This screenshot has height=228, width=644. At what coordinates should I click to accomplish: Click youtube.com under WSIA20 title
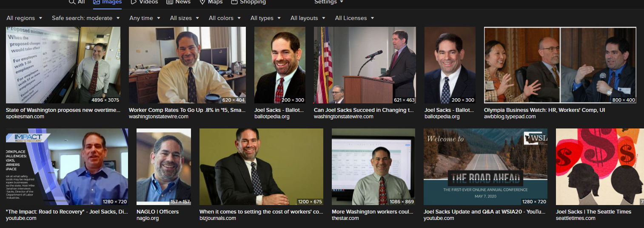coord(439,218)
